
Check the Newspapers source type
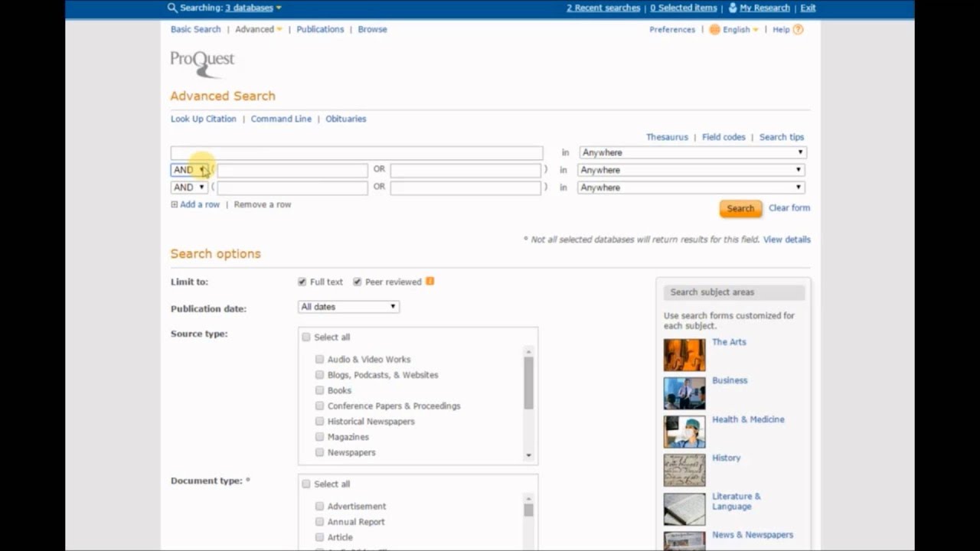(319, 452)
